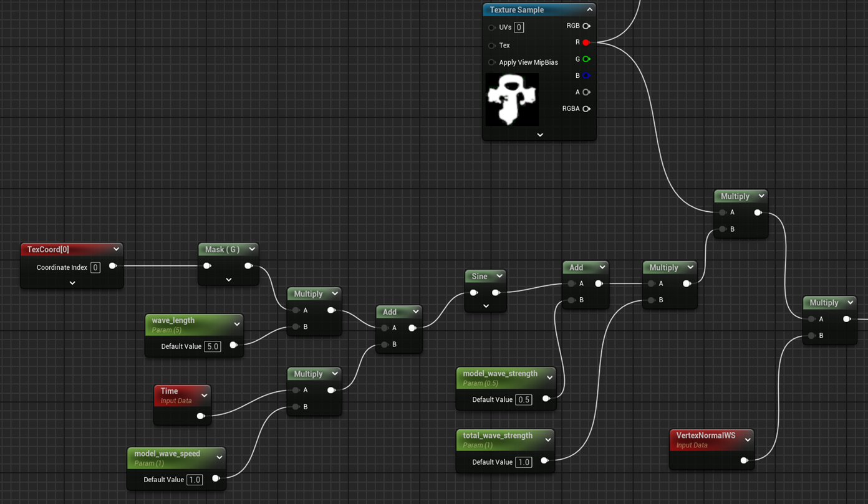Viewport: 868px width, 504px height.
Task: Expand Texture Sample advanced options at bottom chevron
Action: click(540, 135)
